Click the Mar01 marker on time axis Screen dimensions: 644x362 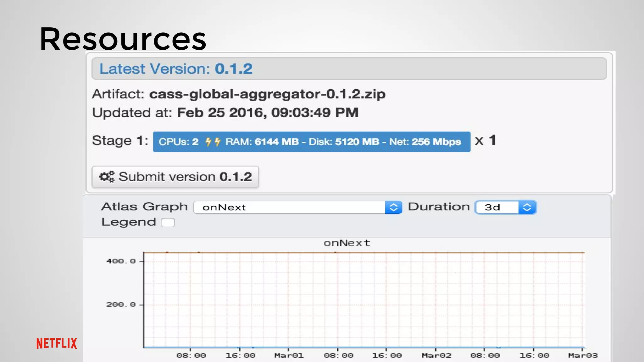coord(289,355)
